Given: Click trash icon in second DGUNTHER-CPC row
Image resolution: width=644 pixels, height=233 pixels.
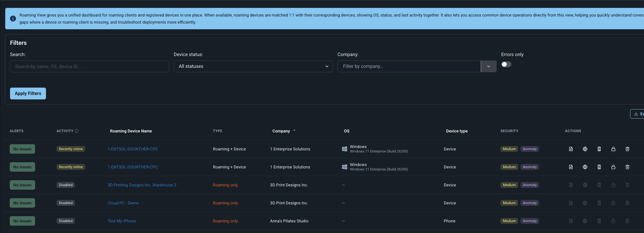Looking at the screenshot, I should (627, 167).
